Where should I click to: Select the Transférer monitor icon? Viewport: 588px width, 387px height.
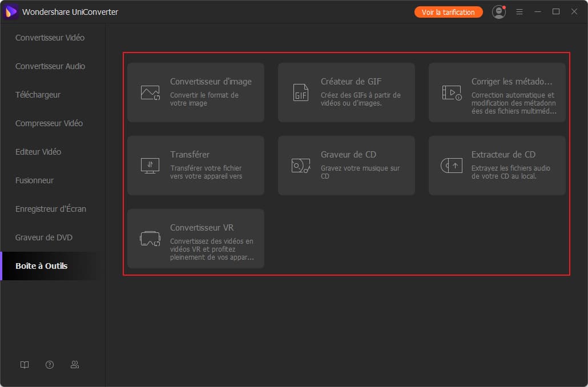pyautogui.click(x=150, y=166)
